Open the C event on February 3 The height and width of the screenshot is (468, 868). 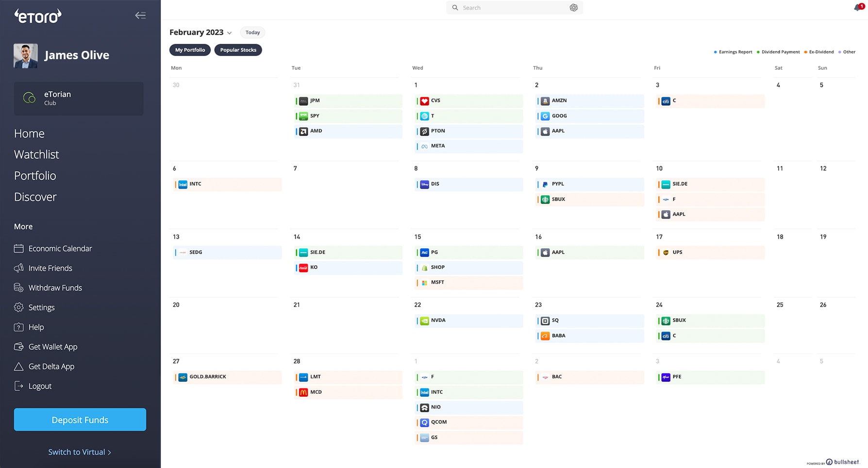[x=711, y=101]
